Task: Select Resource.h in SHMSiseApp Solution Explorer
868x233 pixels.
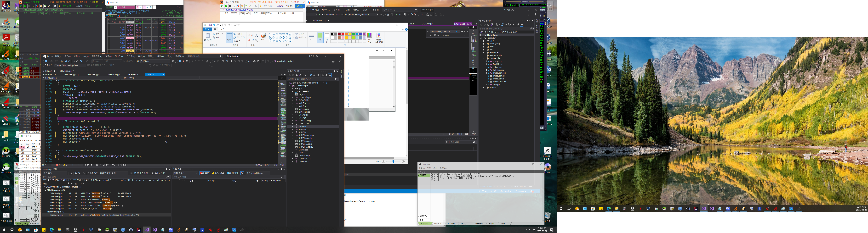Action: pos(303,126)
